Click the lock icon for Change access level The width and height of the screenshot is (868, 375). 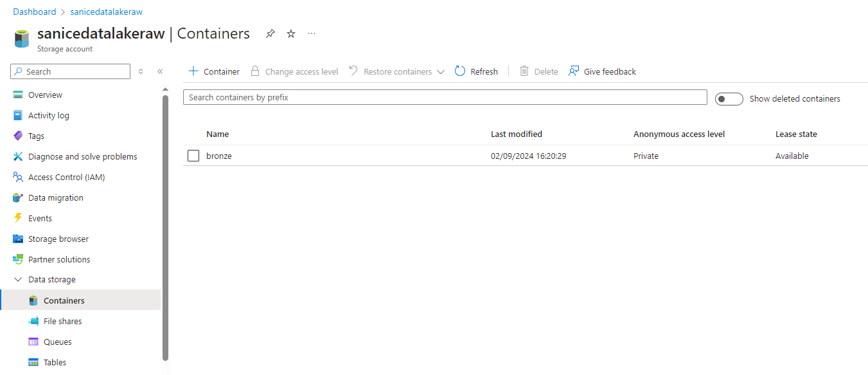coord(255,71)
